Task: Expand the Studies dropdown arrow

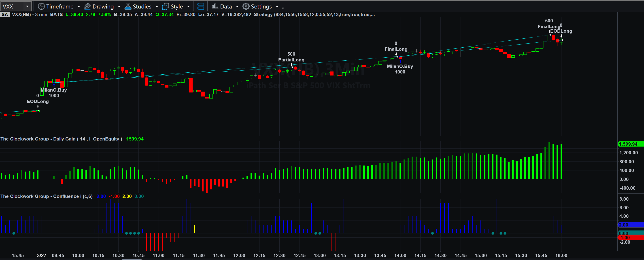Action: point(157,6)
